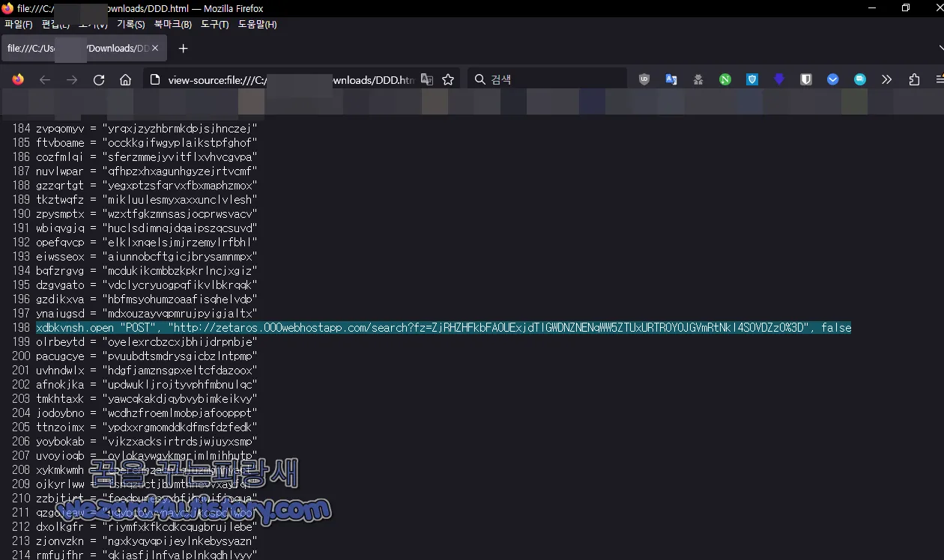Click the xdbkvnsh.open text on line 198
The height and width of the screenshot is (560, 944).
(x=73, y=327)
